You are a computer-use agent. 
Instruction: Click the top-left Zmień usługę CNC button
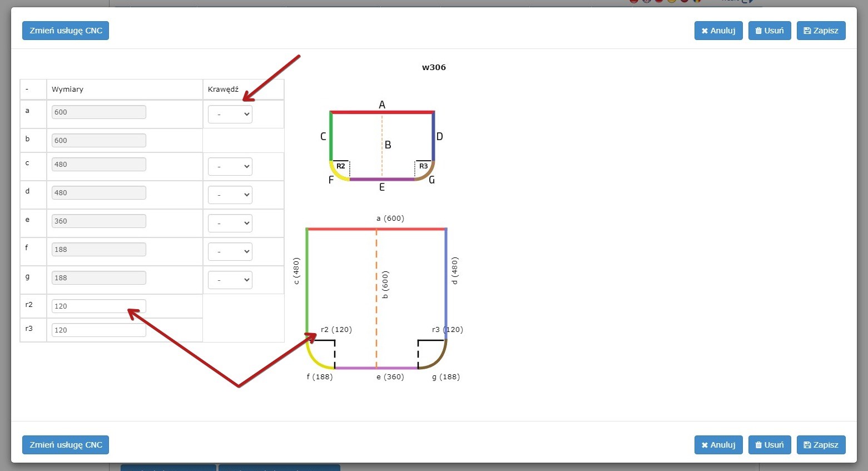click(66, 31)
